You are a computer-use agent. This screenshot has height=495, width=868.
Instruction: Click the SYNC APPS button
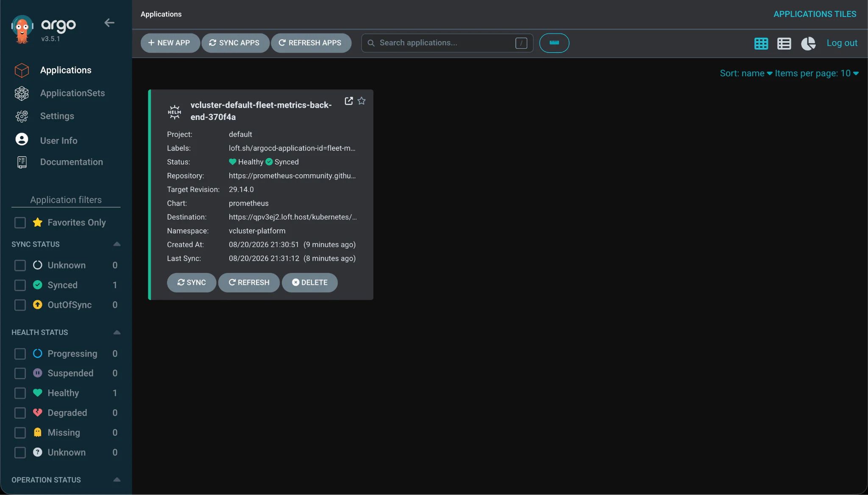[235, 43]
